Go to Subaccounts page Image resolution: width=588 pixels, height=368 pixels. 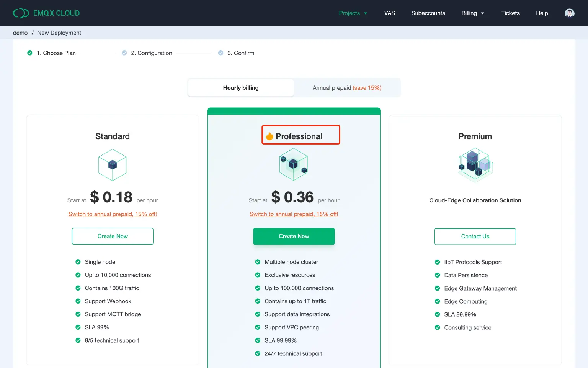pyautogui.click(x=428, y=13)
